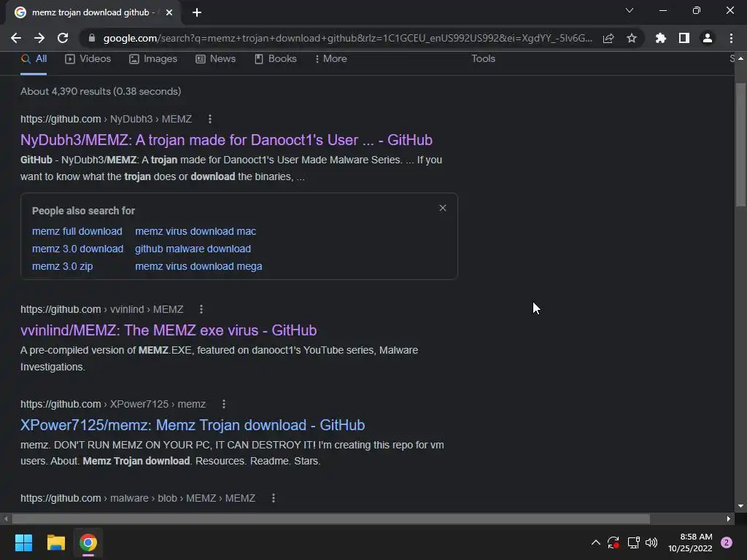Open options for XPower7125 memz result
The height and width of the screenshot is (560, 747).
pyautogui.click(x=224, y=404)
